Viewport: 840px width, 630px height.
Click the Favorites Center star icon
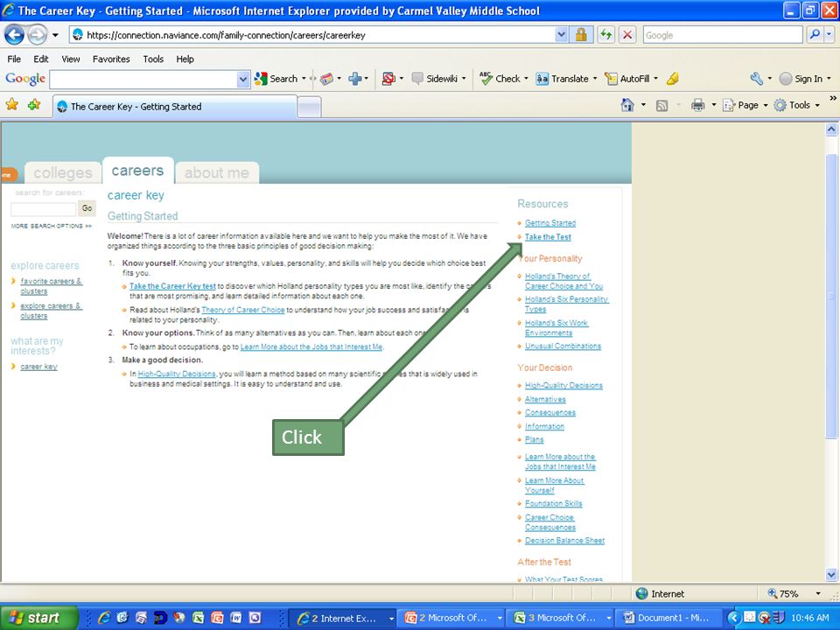[x=11, y=104]
